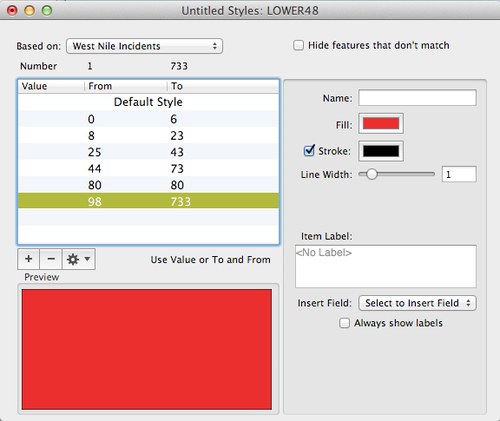Open the Select to Insert Field dropdown
Screen dimensions: 500x421
[417, 303]
